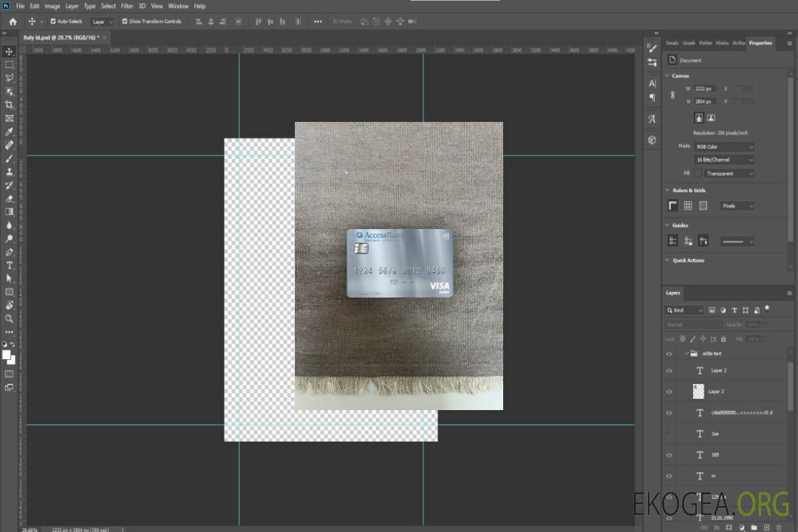Hide Layer 2 using its eye icon

[669, 371]
